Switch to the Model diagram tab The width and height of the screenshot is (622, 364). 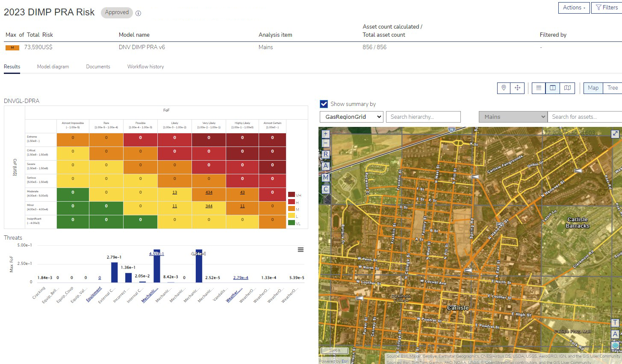pyautogui.click(x=53, y=67)
